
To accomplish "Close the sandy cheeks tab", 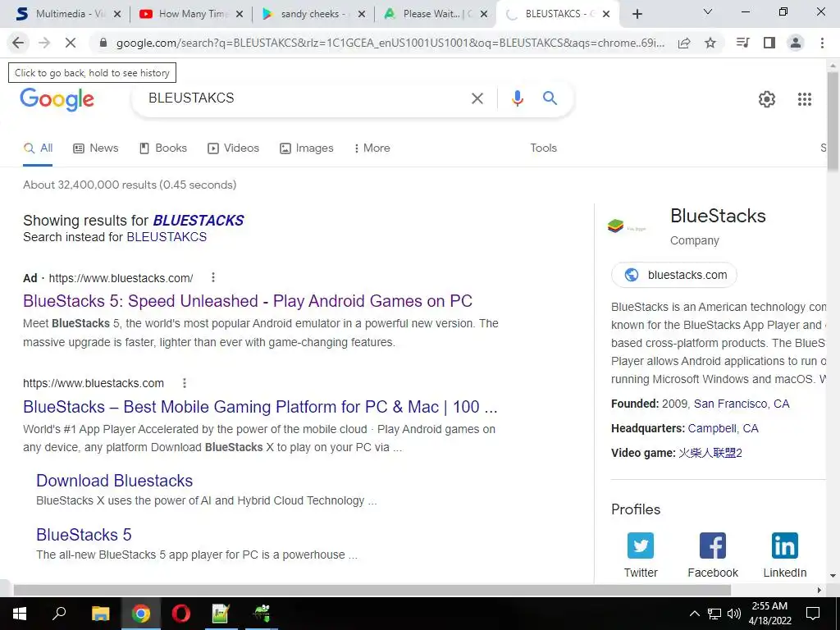I will click(x=362, y=15).
